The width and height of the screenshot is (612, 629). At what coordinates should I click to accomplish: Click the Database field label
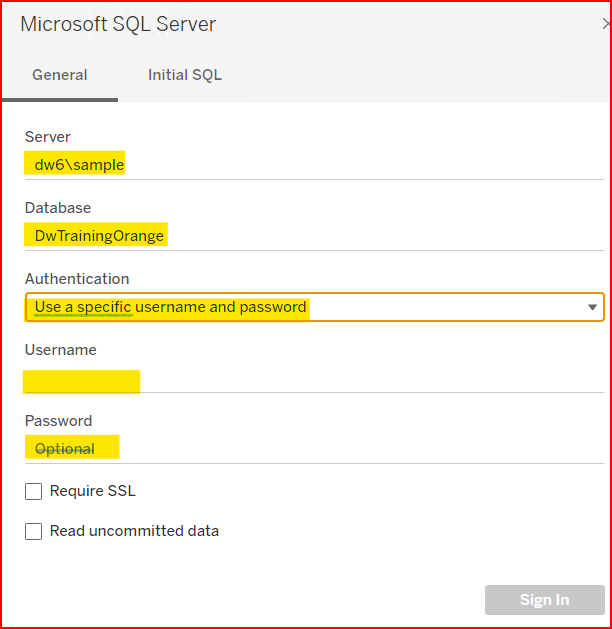coord(58,208)
